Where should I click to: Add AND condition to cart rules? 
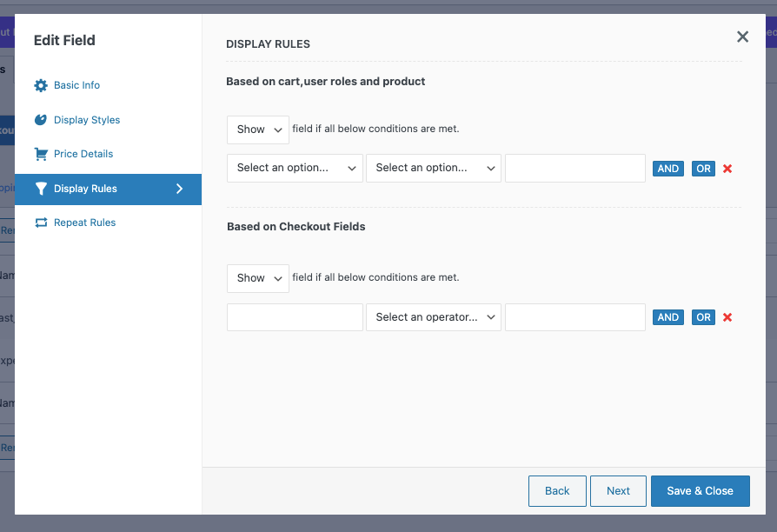668,169
